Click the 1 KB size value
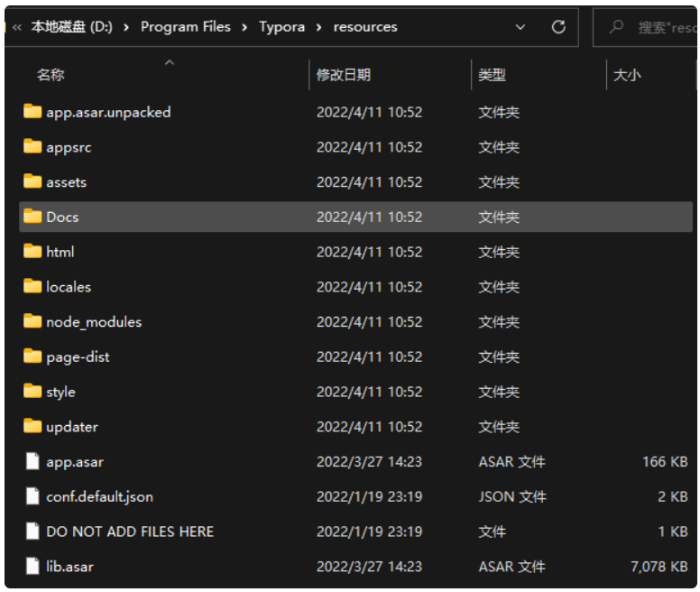 click(x=673, y=532)
